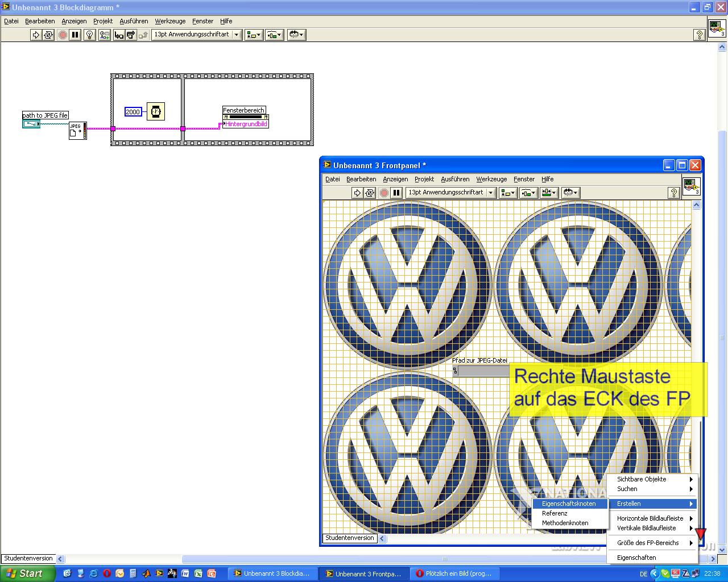Open Resize Objects dropdown in Frontpanel
Image resolution: width=728 pixels, height=582 pixels.
(x=549, y=193)
